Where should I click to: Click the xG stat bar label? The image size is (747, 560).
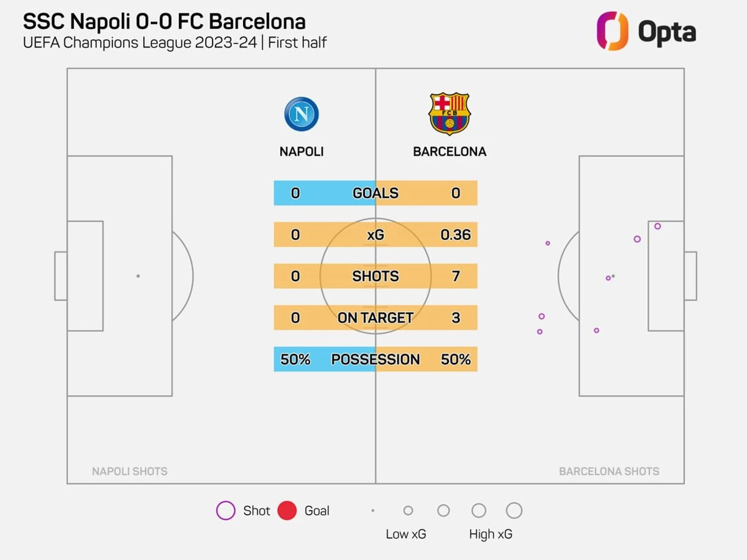376,235
